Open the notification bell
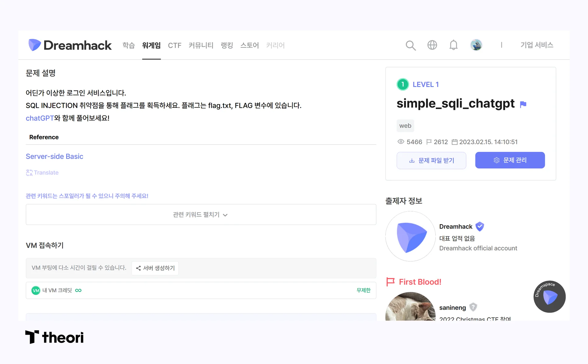Viewport: 588px width, 364px height. [454, 45]
